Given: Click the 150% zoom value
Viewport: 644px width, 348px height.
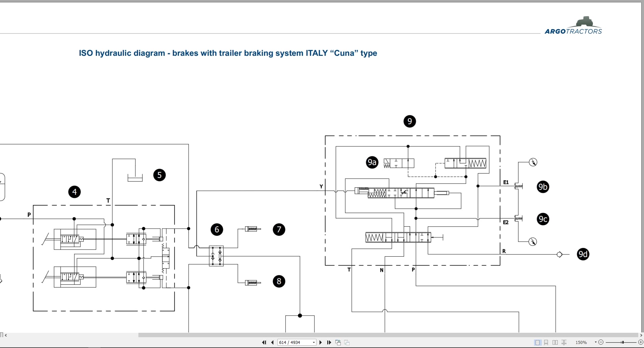Looking at the screenshot, I should pos(581,342).
